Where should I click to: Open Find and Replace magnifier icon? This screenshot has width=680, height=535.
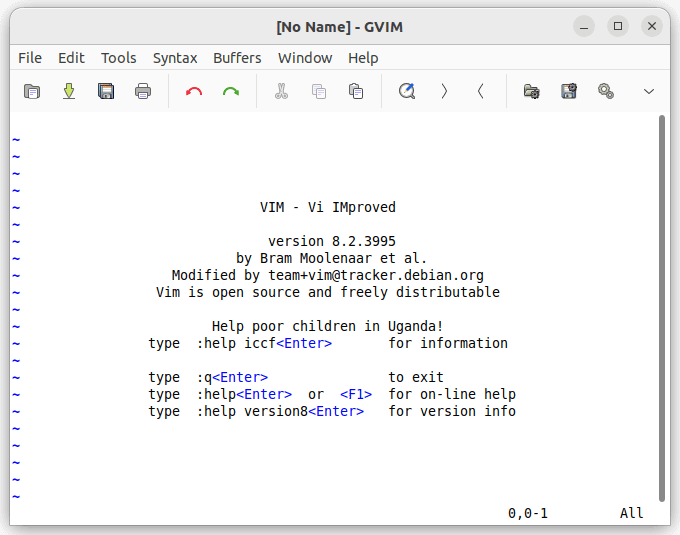coord(407,91)
